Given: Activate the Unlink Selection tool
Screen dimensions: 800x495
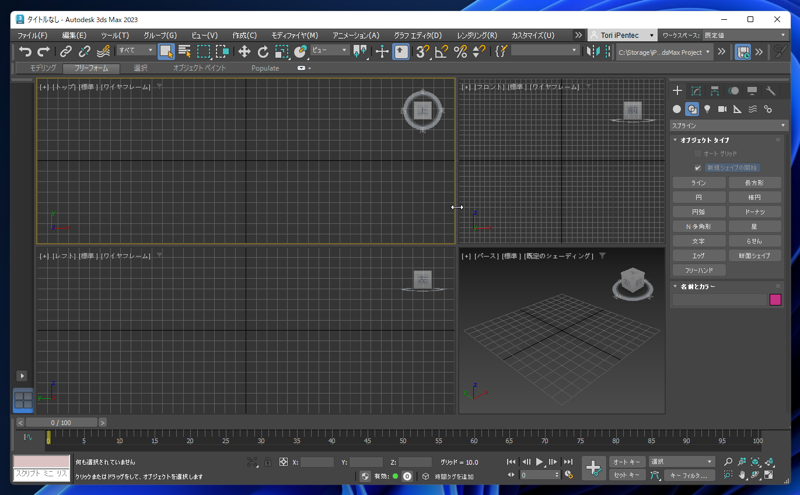Looking at the screenshot, I should (x=84, y=52).
